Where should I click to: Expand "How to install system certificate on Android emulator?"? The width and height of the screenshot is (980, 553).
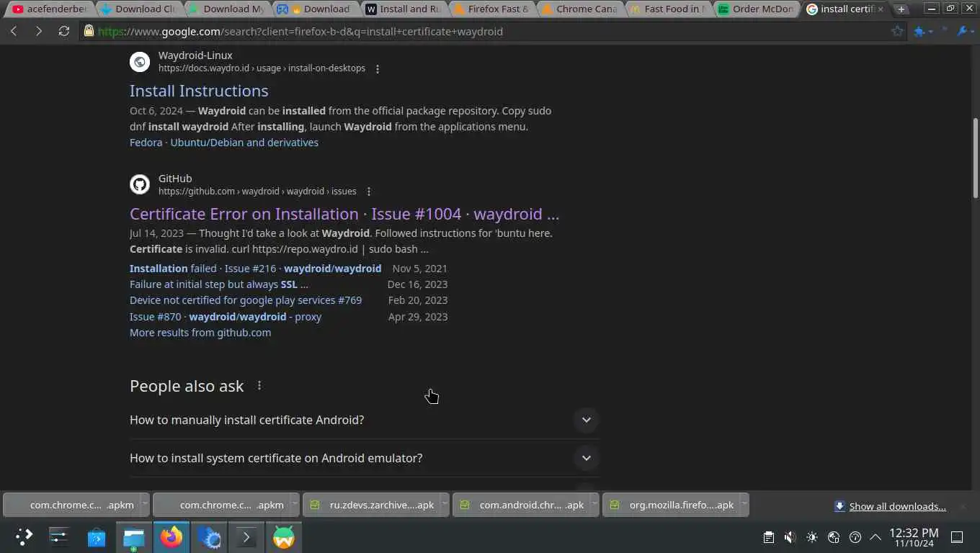click(364, 458)
